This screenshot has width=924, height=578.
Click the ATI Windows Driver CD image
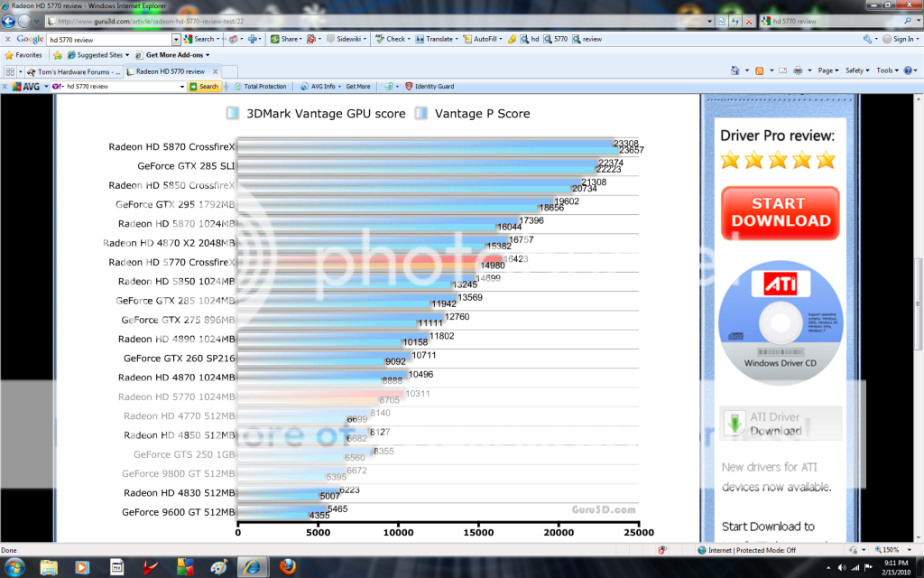tap(781, 322)
